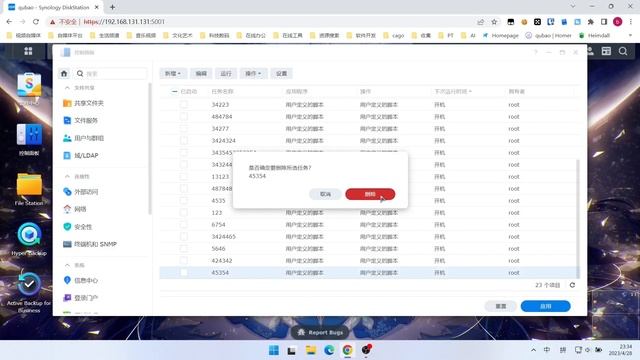Open DSM user options icon
640x360 pixels.
[x=591, y=51]
